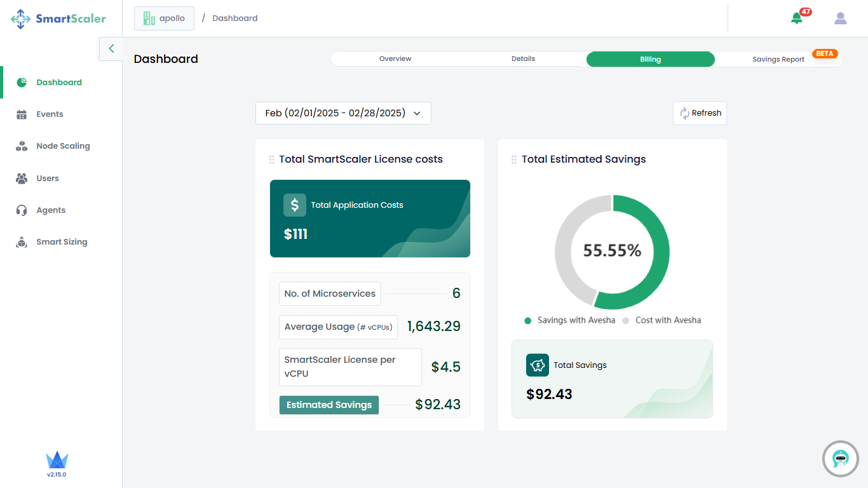Click the $4.5 license value
Viewport: 868px width, 488px height.
446,367
